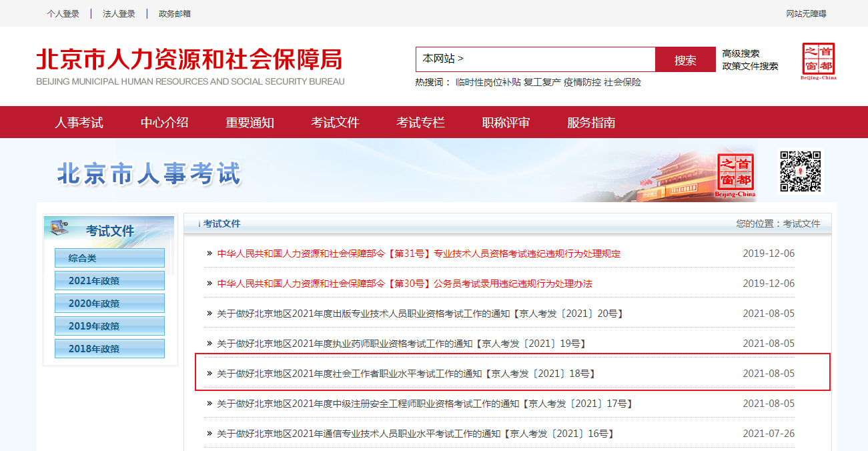Open 个人登录 link
Screen dimensions: 868x451
coord(63,13)
